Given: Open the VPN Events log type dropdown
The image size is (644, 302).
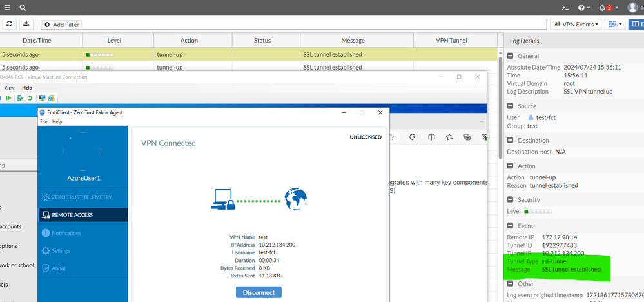Looking at the screenshot, I should (x=576, y=25).
